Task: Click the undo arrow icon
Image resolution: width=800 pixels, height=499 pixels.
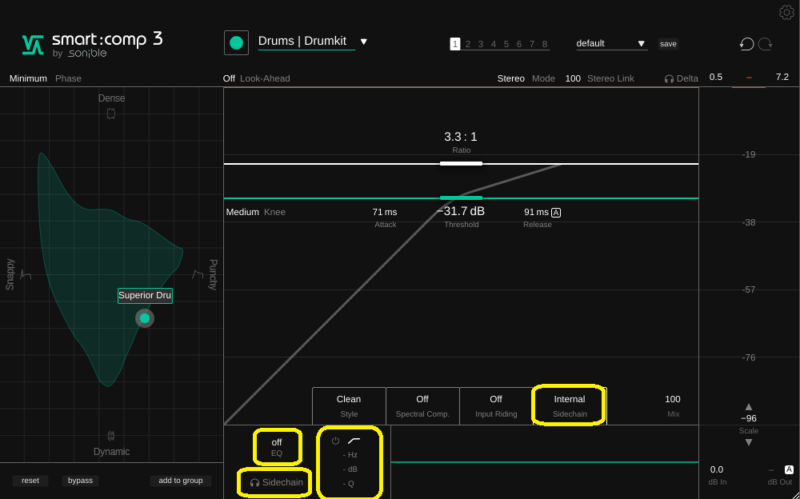Action: coord(746,44)
